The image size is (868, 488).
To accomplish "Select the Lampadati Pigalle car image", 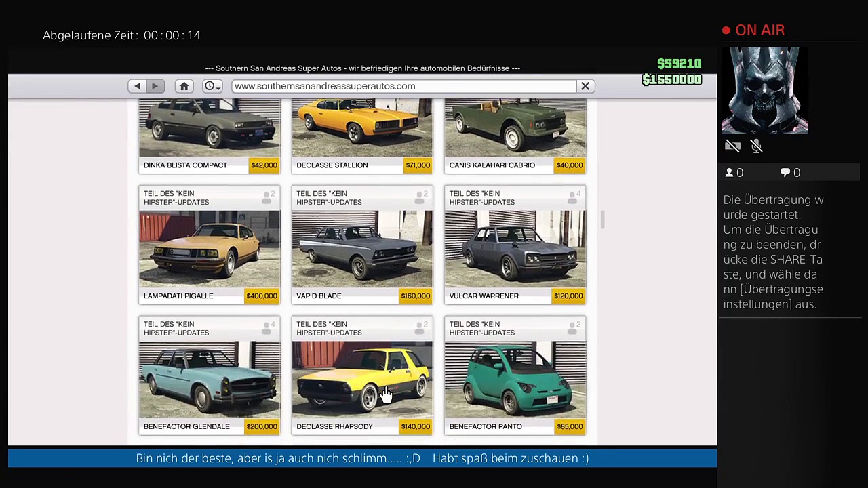I will [x=209, y=249].
